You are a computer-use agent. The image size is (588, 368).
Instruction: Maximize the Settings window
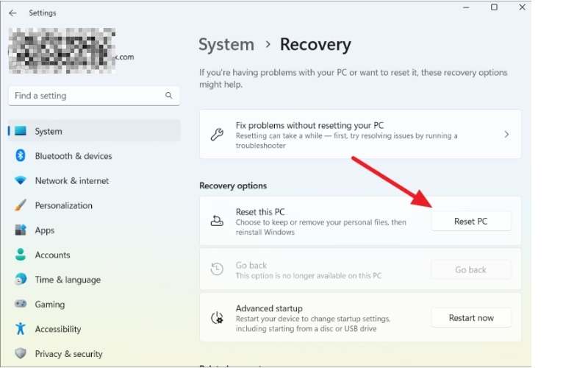494,7
